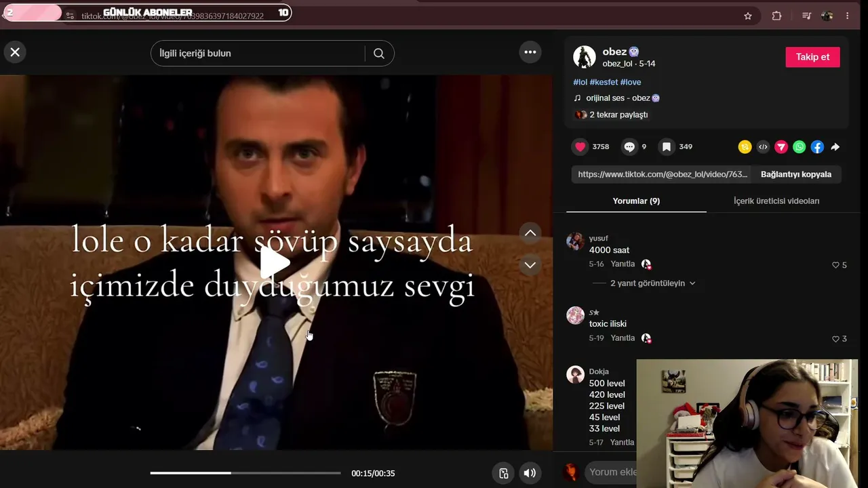Image resolution: width=868 pixels, height=488 pixels.
Task: Toggle the clipboard icon beside the volume
Action: (504, 473)
